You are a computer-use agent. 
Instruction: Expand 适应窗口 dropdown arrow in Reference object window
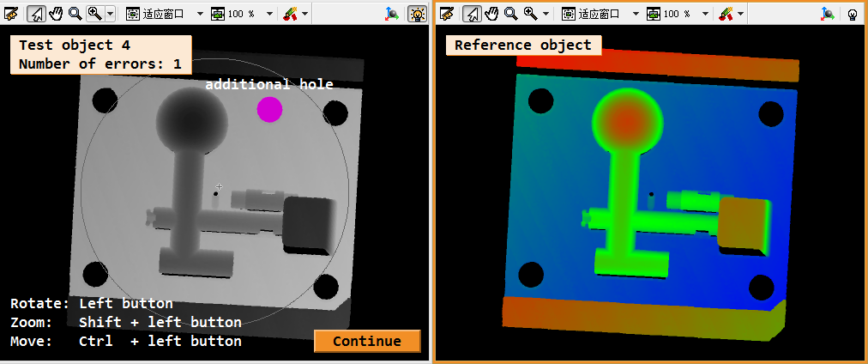(x=636, y=14)
